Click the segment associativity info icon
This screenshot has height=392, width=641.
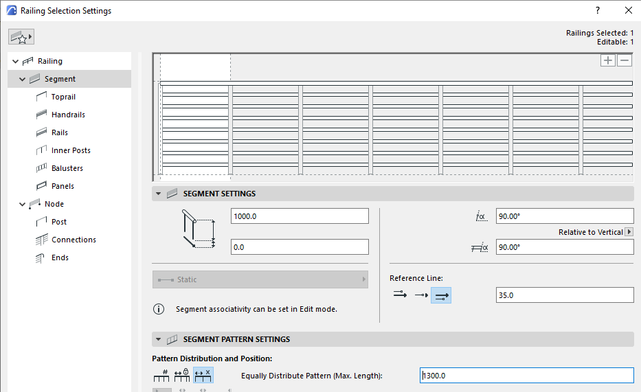tap(159, 309)
